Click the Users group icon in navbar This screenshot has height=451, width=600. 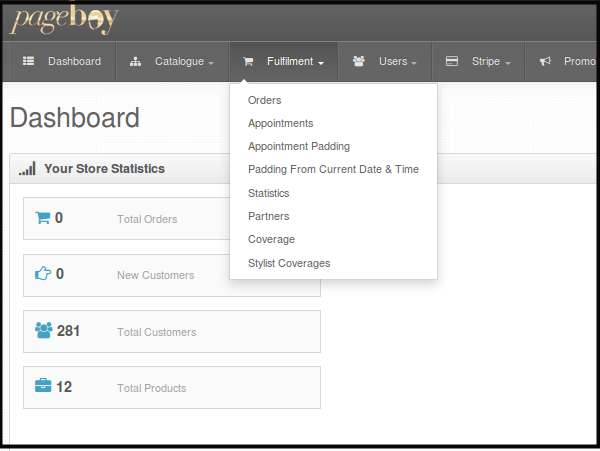pos(359,61)
